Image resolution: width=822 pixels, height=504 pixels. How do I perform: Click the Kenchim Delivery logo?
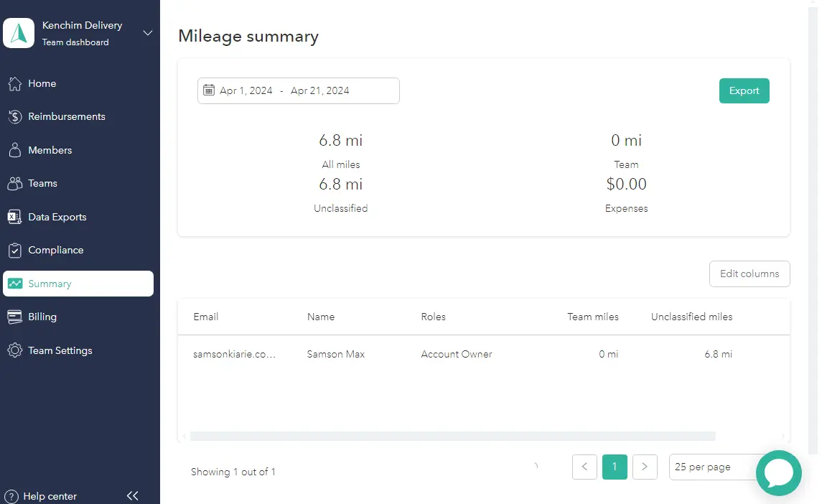(x=19, y=33)
